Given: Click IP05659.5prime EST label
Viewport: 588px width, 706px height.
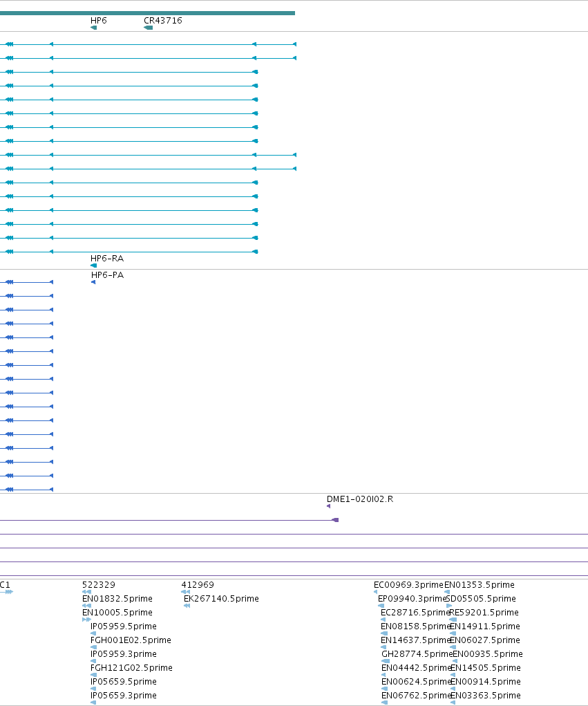Looking at the screenshot, I should [x=123, y=682].
